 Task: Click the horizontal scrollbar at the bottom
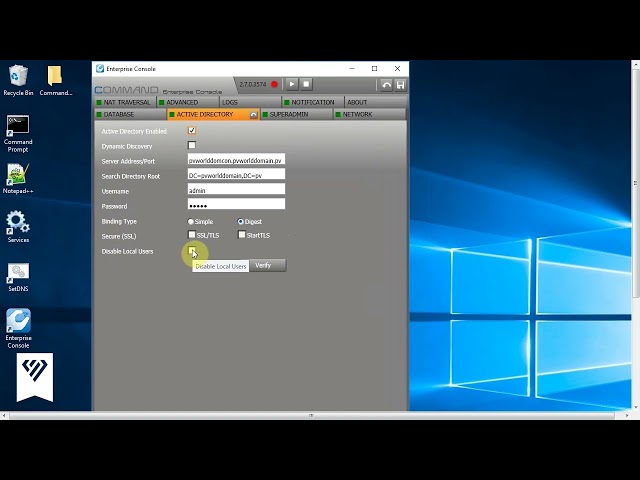click(312, 416)
